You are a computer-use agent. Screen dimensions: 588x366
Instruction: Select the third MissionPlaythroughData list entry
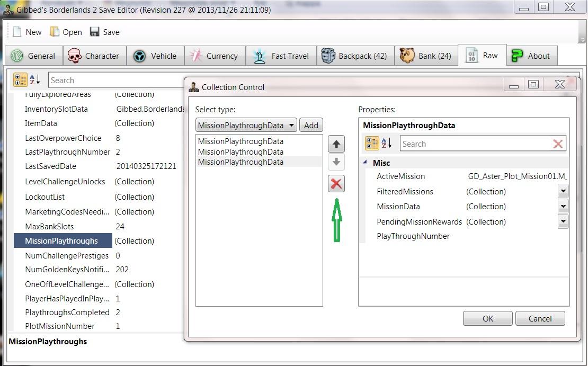tap(259, 162)
